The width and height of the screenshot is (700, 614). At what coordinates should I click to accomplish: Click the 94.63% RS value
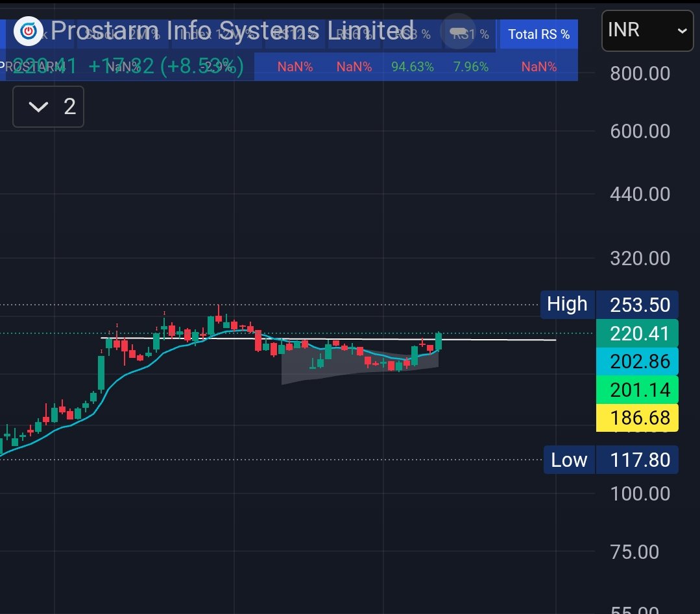[413, 65]
